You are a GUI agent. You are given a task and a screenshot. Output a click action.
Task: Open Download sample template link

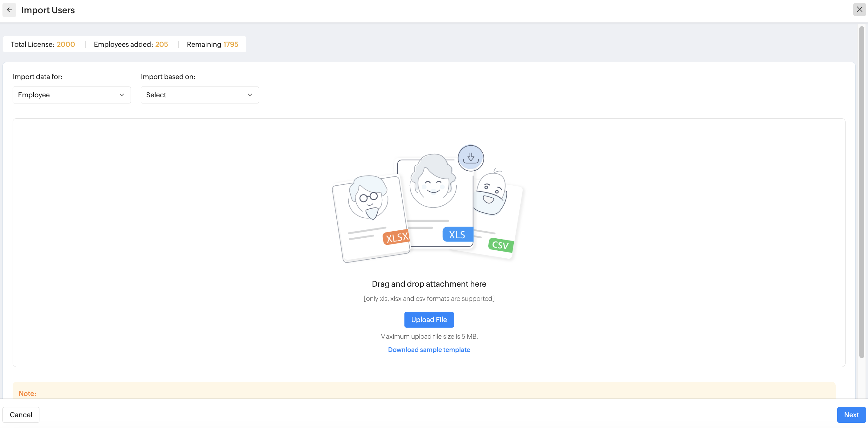pos(428,349)
